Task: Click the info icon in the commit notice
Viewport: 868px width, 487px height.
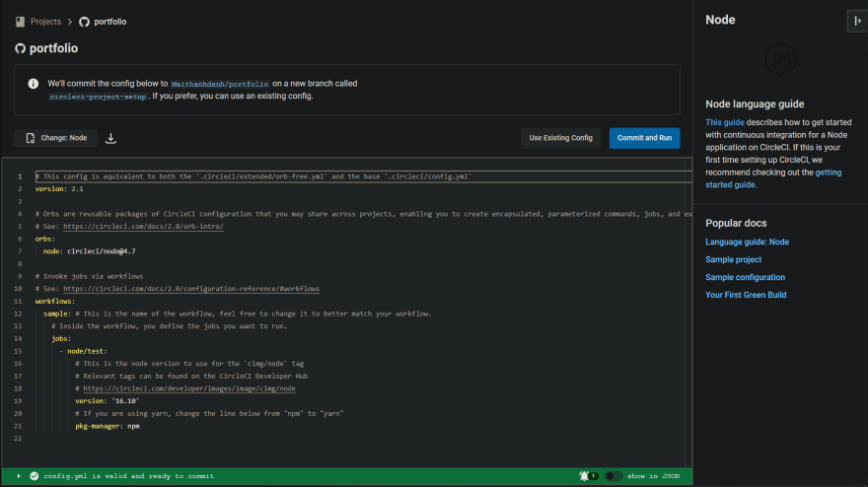Action: (x=34, y=84)
